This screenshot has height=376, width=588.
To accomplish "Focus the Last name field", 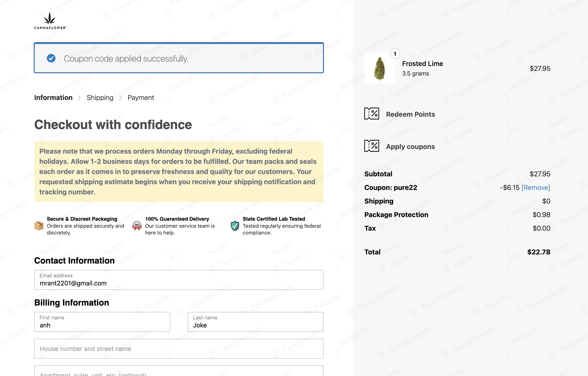I will 255,322.
